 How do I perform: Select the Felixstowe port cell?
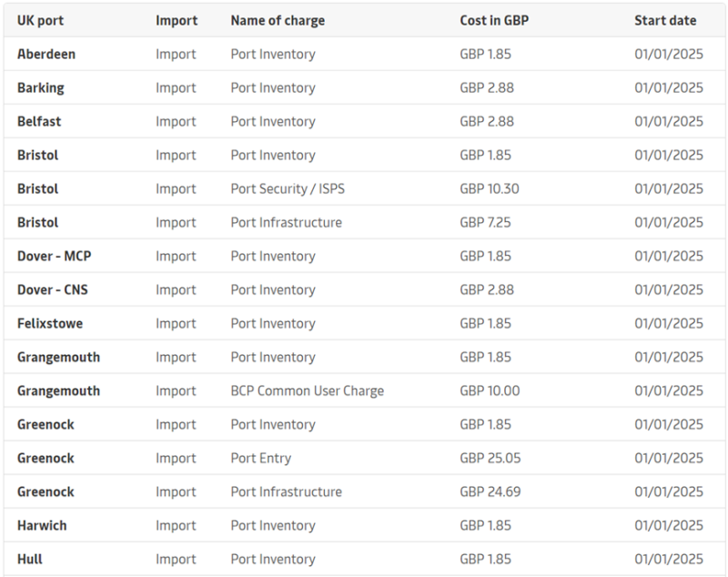[51, 323]
